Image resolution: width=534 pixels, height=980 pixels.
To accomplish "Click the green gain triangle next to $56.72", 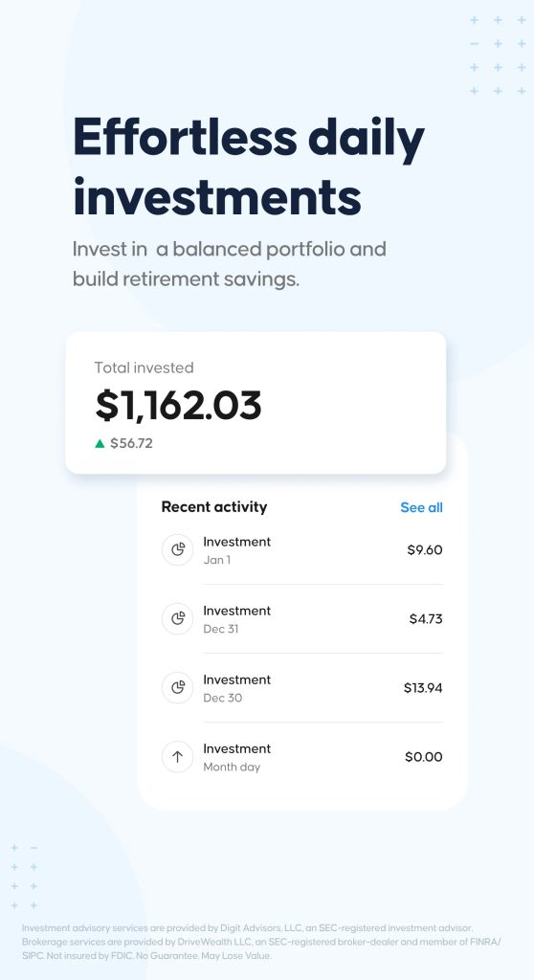I will [100, 444].
